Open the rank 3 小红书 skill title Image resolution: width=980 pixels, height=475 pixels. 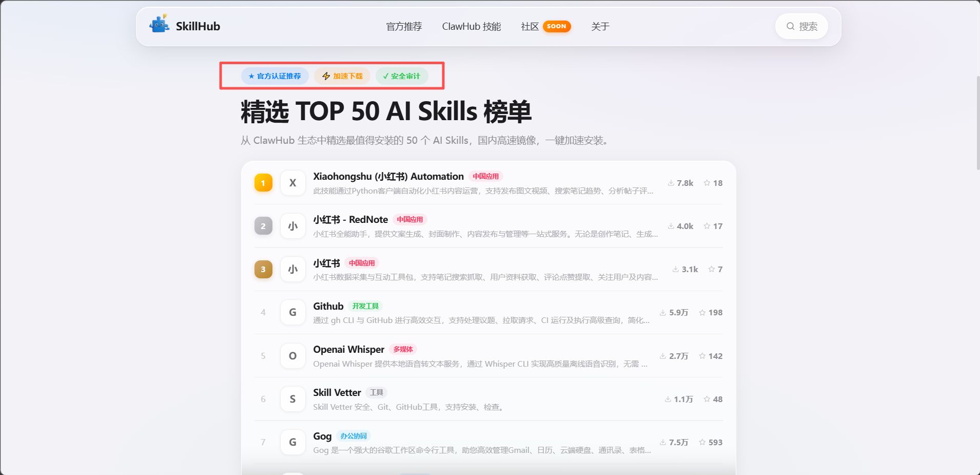pyautogui.click(x=326, y=263)
